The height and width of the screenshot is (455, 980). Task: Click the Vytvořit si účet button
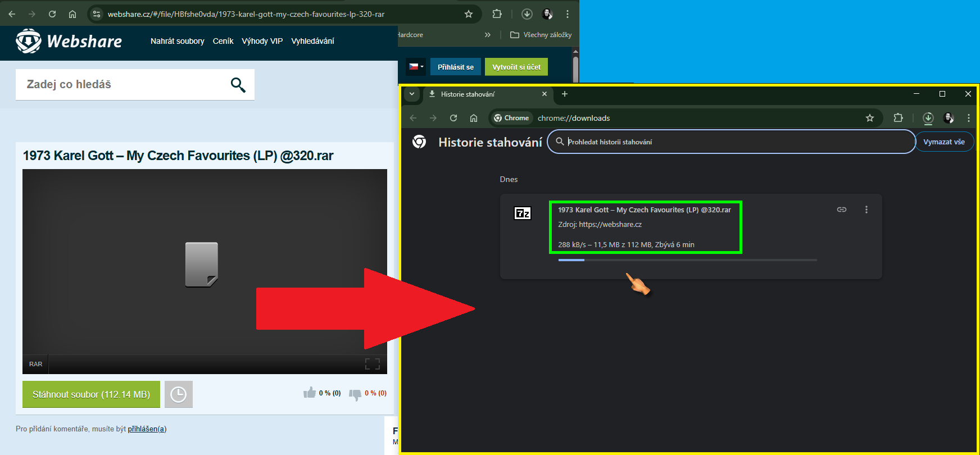tap(516, 67)
